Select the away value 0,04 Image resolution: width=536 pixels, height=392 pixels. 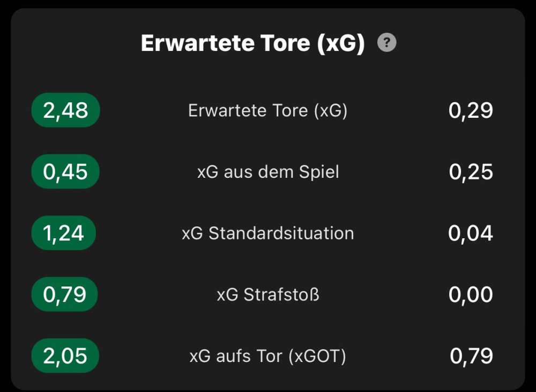click(x=471, y=233)
